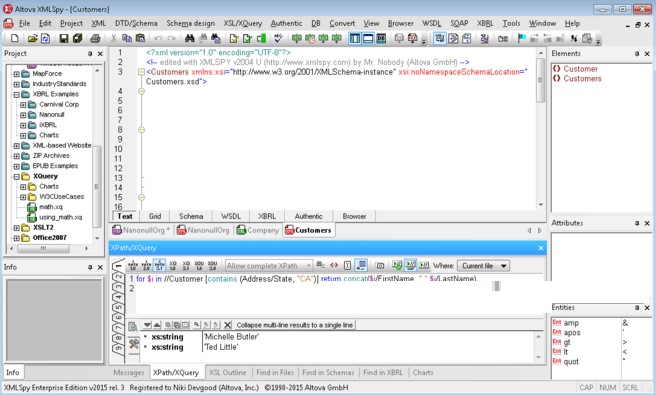Open the Allow complete XPath dropdown
Screen dimensions: 656x395
point(269,266)
